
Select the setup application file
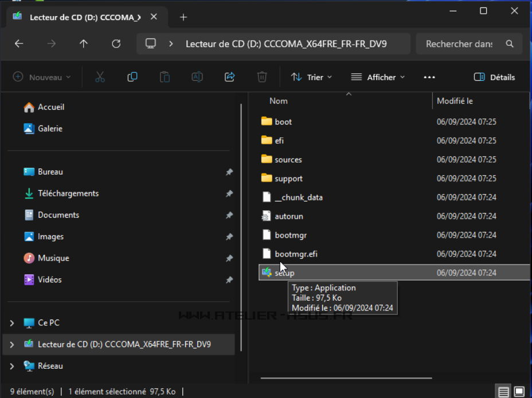tap(394, 273)
